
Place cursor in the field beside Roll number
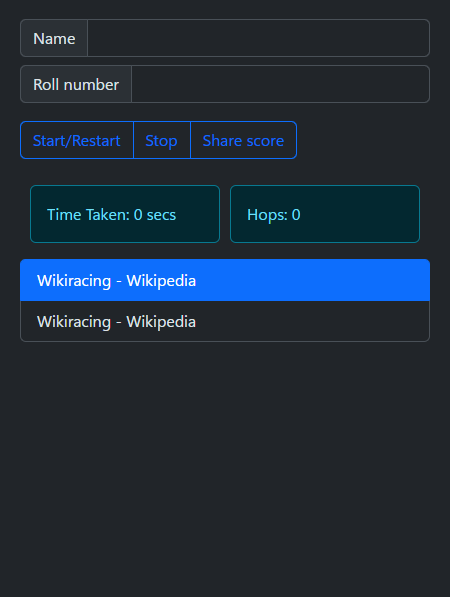281,84
